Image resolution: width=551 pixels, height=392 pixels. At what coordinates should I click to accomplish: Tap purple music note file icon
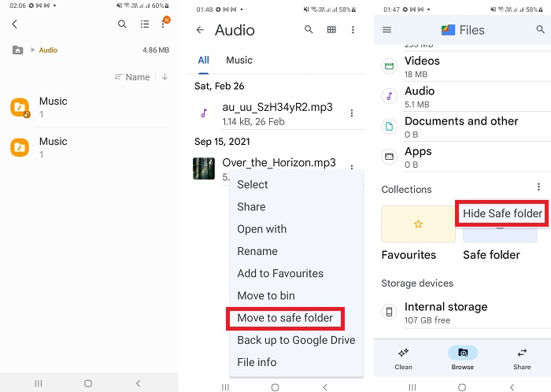tap(204, 113)
